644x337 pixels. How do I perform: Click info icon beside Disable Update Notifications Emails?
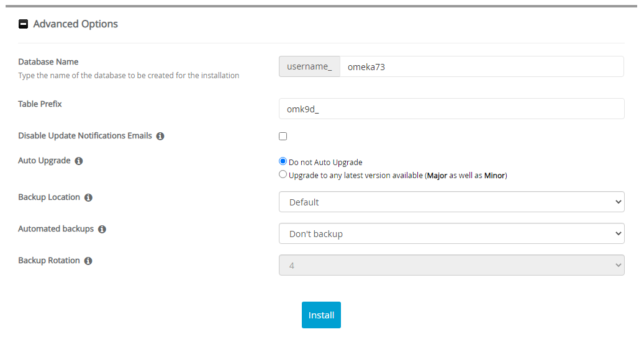[x=160, y=136]
